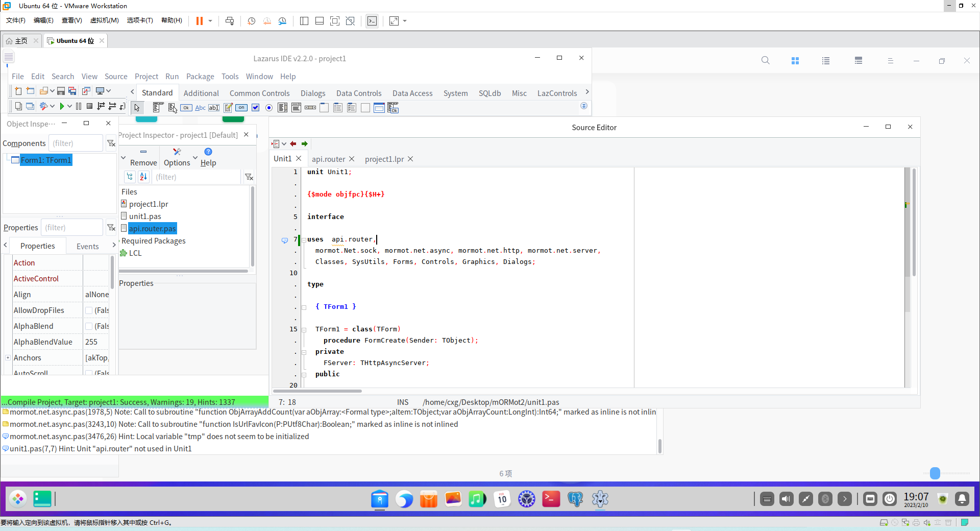Select api.router.pas in the Files list
Viewport: 980px width, 531px height.
click(x=152, y=228)
